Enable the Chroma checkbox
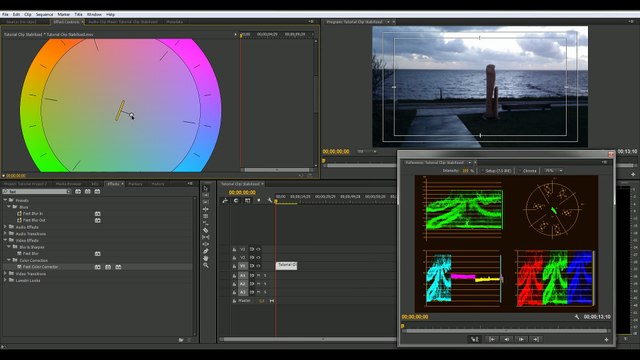 [x=520, y=171]
